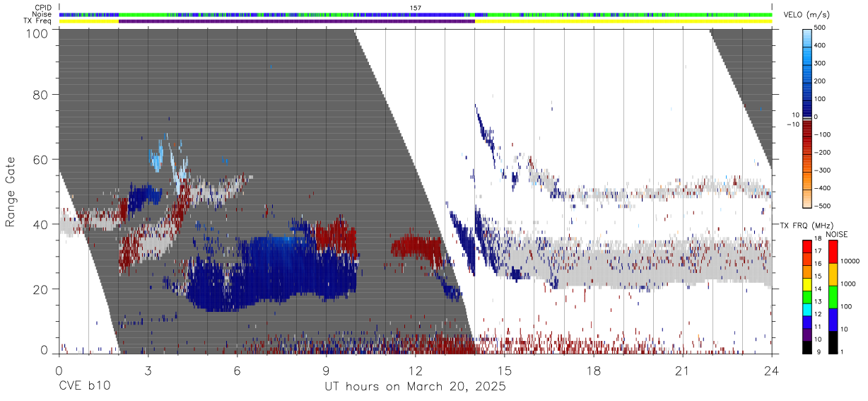Click the Range Gate tick label 100

38,33
